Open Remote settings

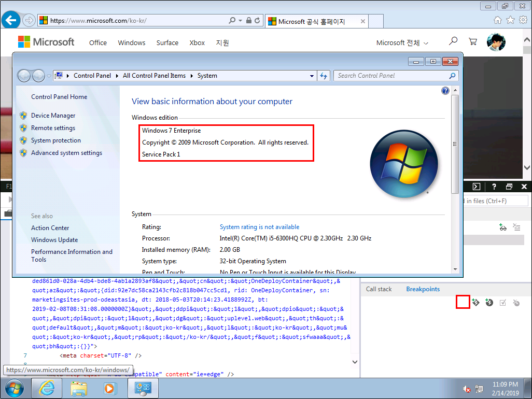(53, 128)
